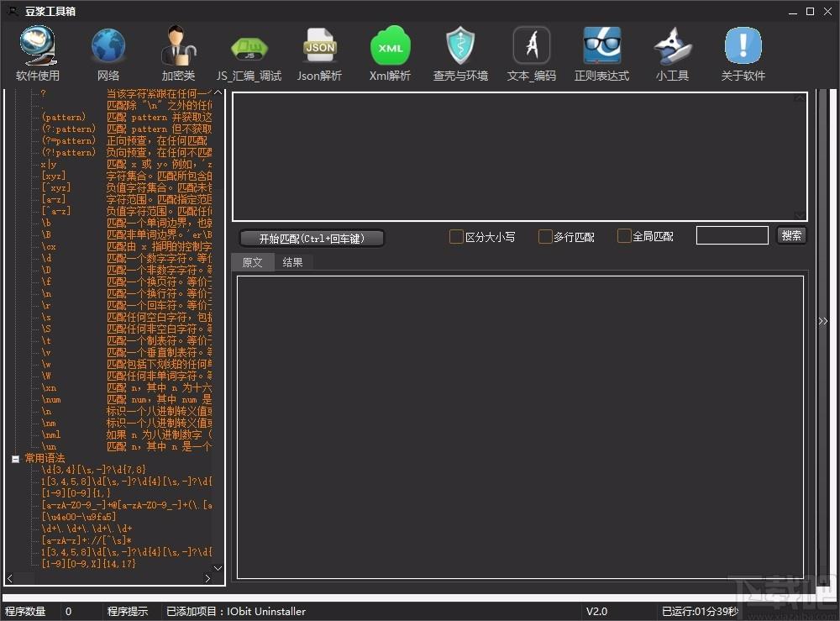
Task: Open the 关于软件 info icon
Action: (x=743, y=54)
